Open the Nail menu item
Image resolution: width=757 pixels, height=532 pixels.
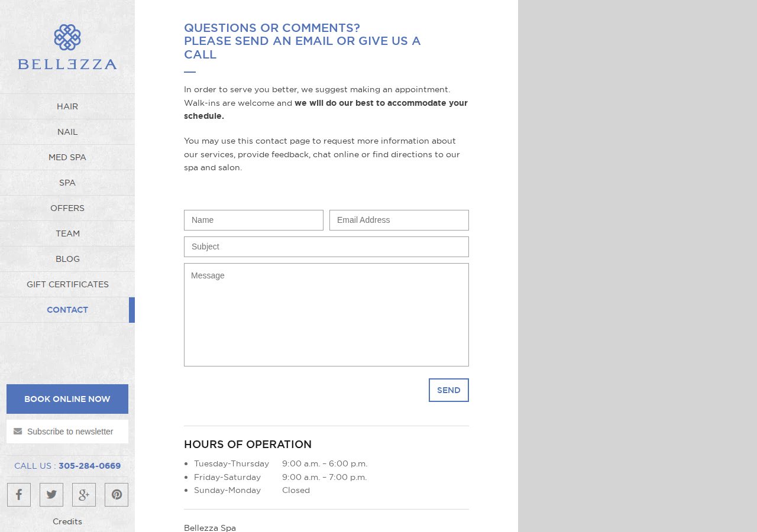click(x=67, y=132)
